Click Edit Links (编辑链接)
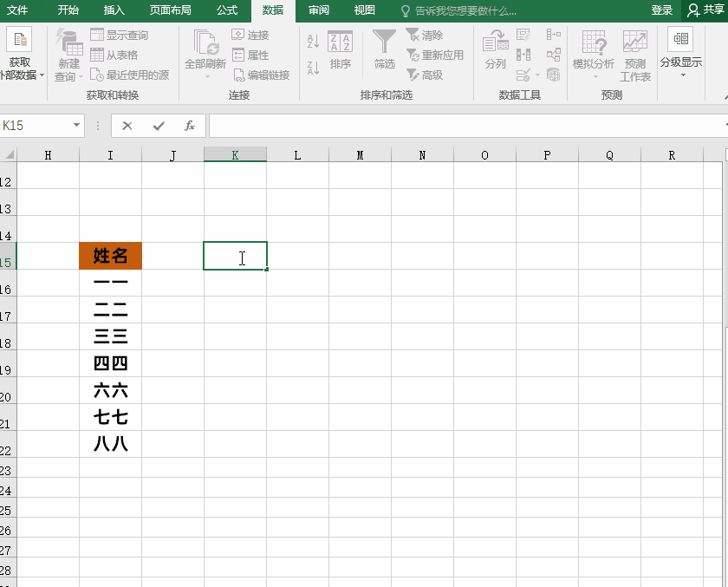The width and height of the screenshot is (728, 587). [261, 75]
